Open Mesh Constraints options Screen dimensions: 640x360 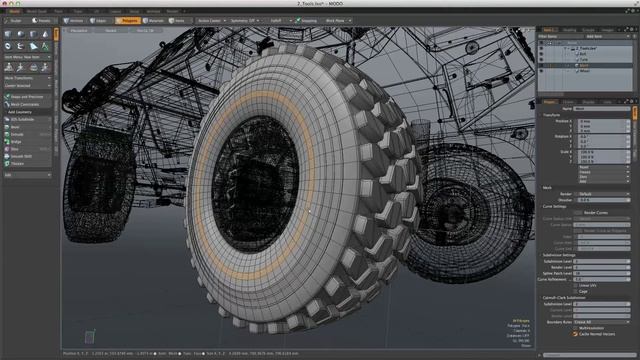pos(27,104)
